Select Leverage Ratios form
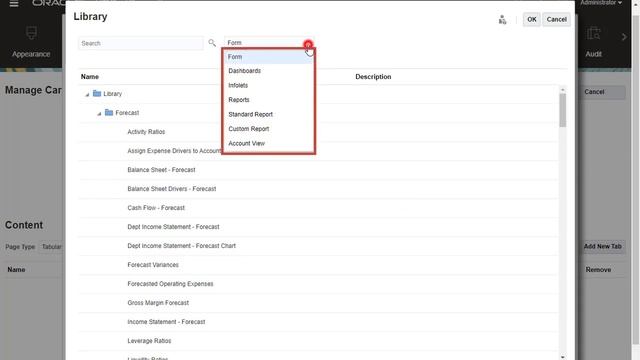This screenshot has height=360, width=640. (x=149, y=341)
